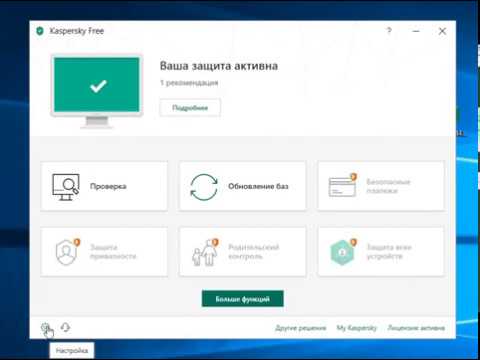Screen dimensions: 480x360
Task: Click the green protection status monitor
Action: [97, 91]
